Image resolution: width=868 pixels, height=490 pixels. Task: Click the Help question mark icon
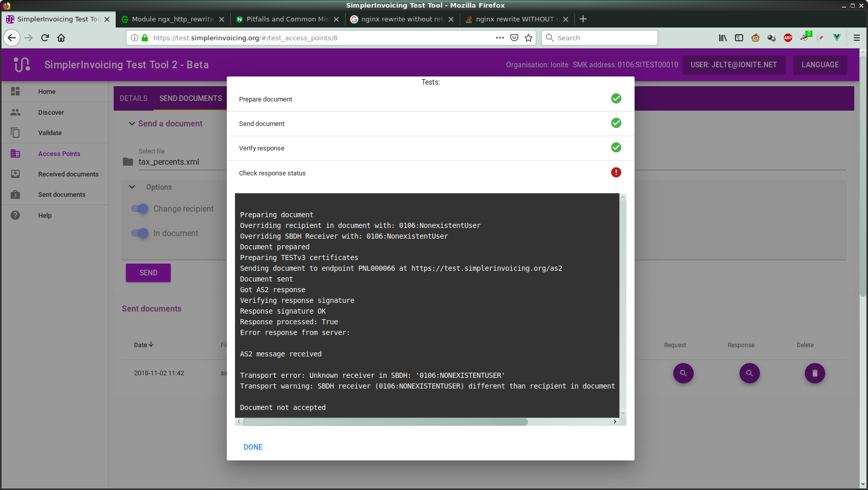click(x=15, y=215)
